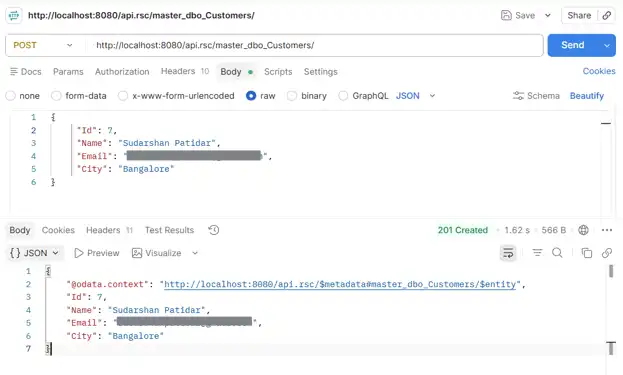Click the response history clock icon

214,230
